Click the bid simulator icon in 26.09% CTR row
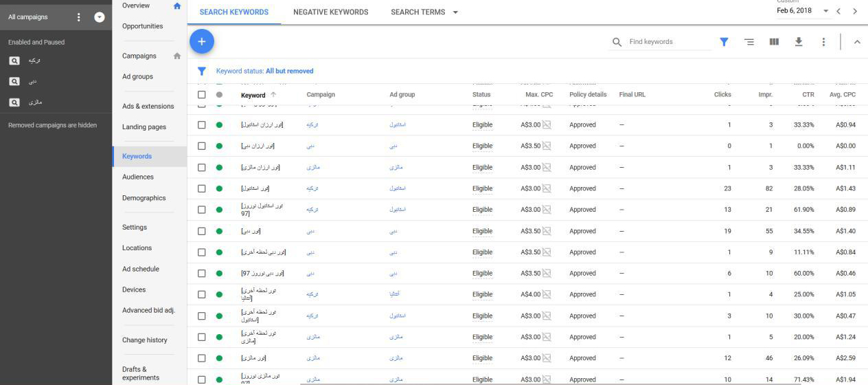868x385 pixels. coord(547,358)
